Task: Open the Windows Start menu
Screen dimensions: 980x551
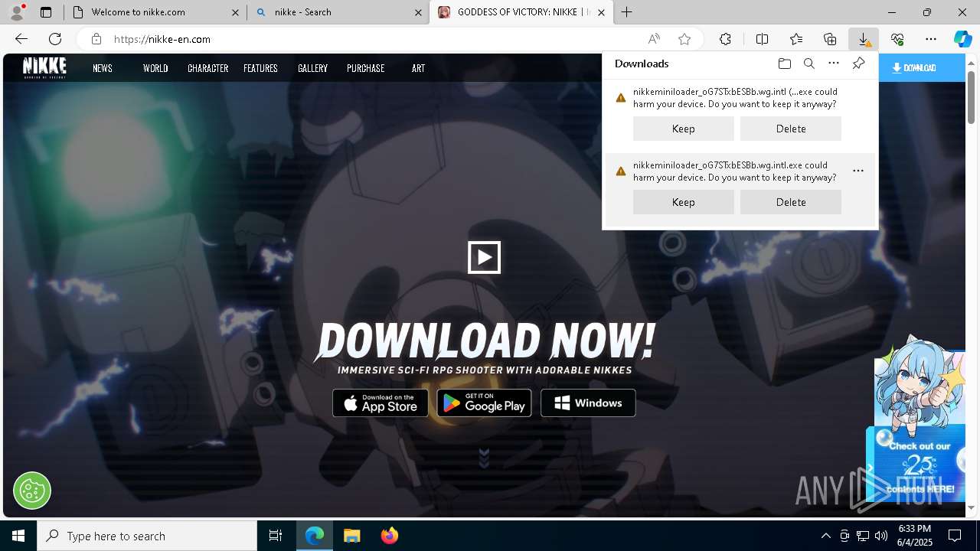Action: (18, 536)
